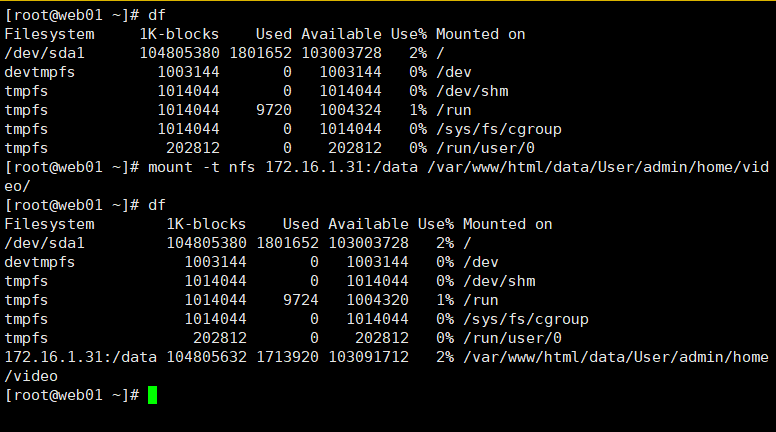776x432 pixels.
Task: Click "Available" header in second df output
Action: [x=369, y=224]
